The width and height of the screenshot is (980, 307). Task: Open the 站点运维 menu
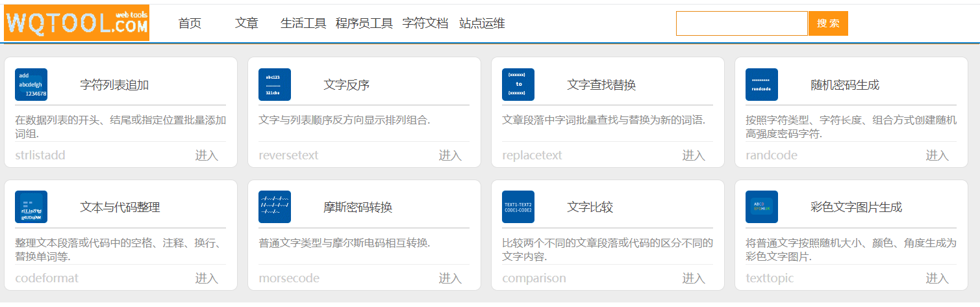482,23
